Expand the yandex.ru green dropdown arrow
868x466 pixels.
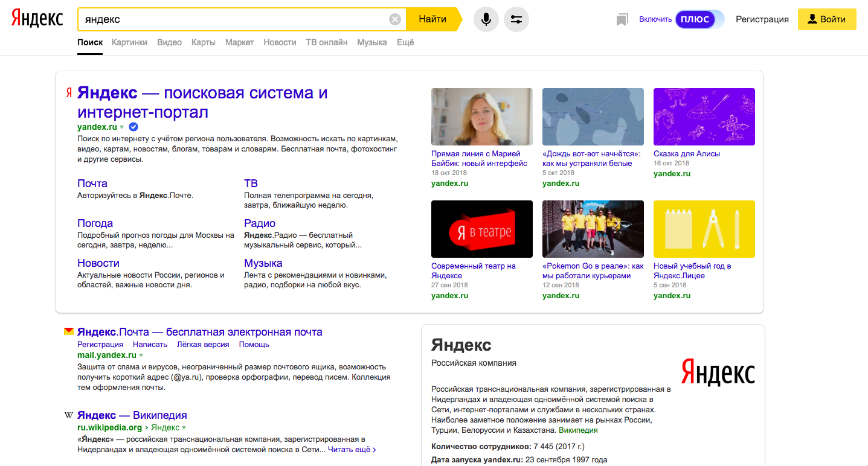tap(122, 127)
